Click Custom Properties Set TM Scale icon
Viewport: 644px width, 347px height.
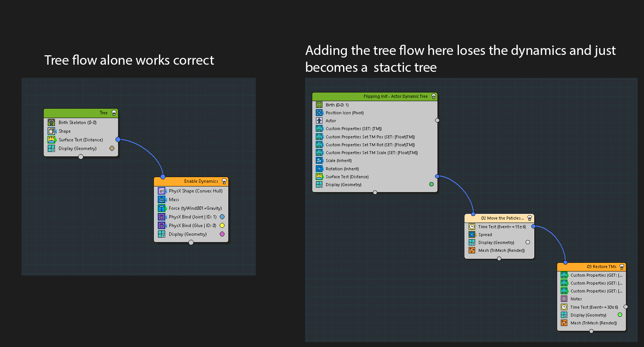(x=319, y=152)
